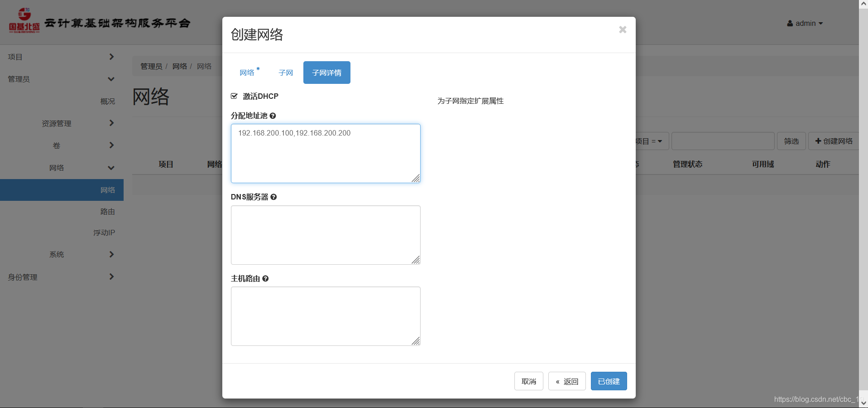The width and height of the screenshot is (868, 408).
Task: Switch to the 子网 tab
Action: click(286, 73)
